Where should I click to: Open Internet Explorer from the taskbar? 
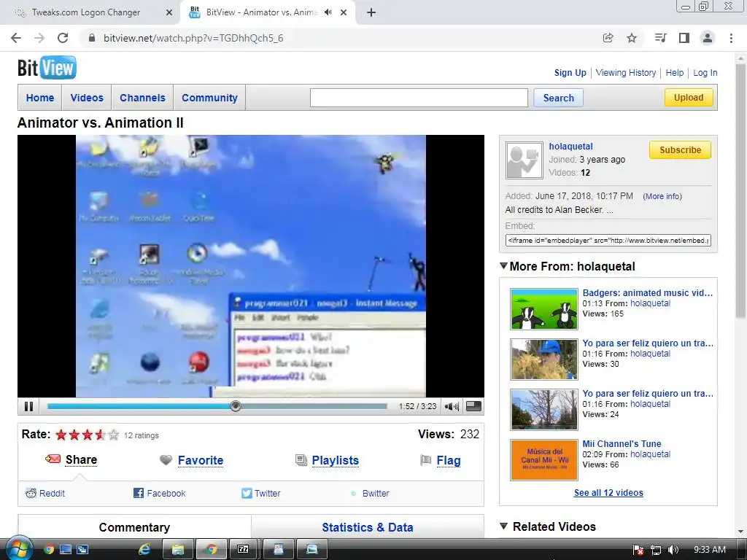[x=144, y=549]
